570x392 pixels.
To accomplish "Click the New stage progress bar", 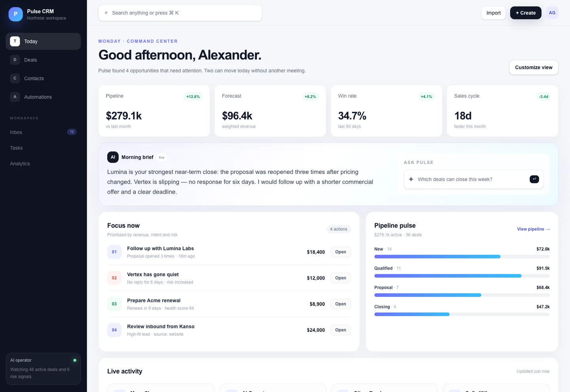I will pyautogui.click(x=462, y=257).
